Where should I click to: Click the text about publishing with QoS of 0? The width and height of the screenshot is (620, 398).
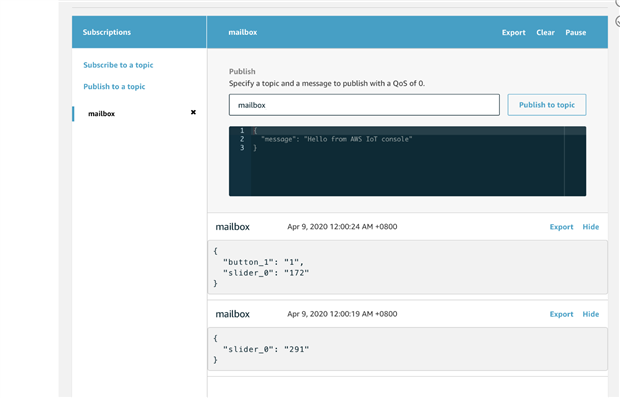327,83
